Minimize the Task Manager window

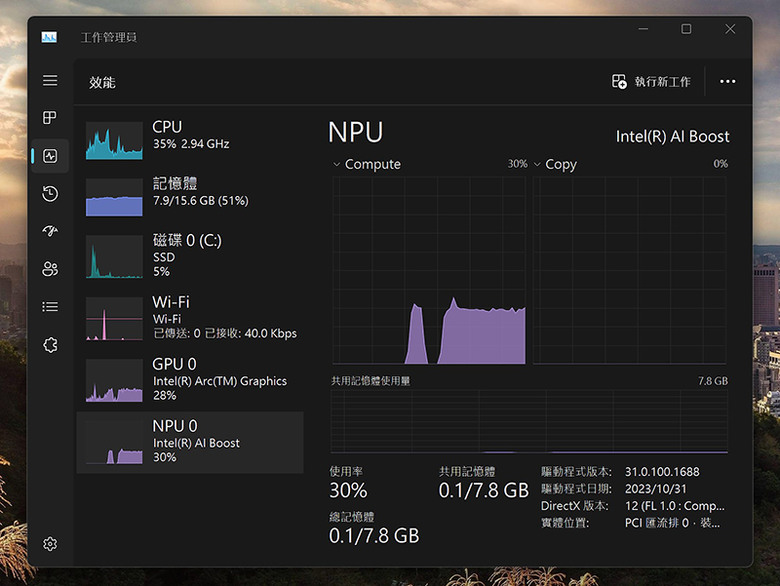[x=643, y=29]
